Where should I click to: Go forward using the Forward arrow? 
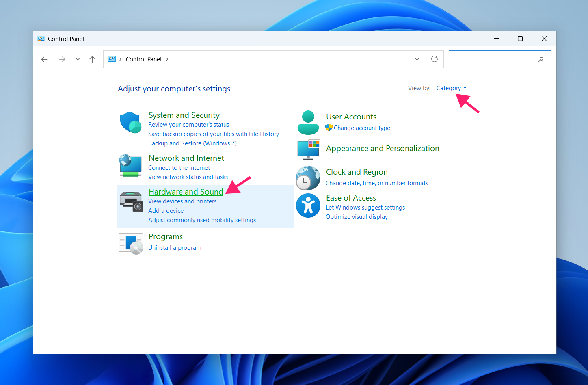click(62, 59)
